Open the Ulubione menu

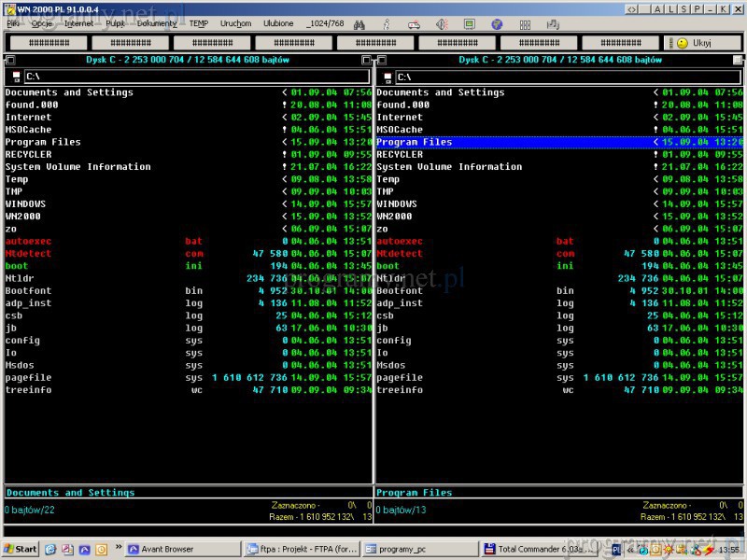[278, 23]
